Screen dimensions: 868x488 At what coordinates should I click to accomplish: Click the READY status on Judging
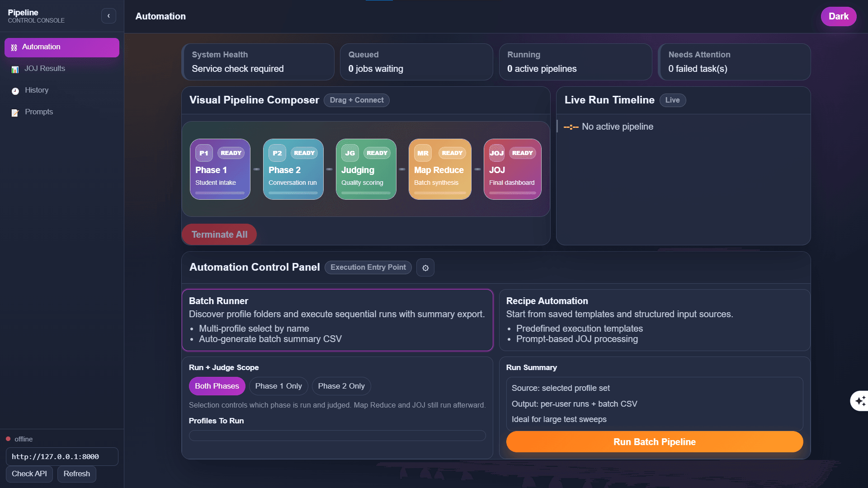coord(377,153)
